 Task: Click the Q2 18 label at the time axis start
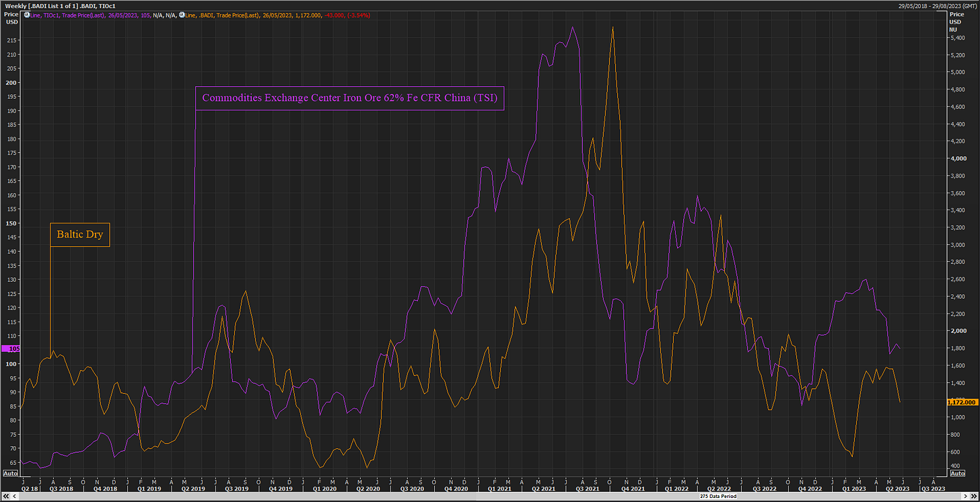click(29, 489)
